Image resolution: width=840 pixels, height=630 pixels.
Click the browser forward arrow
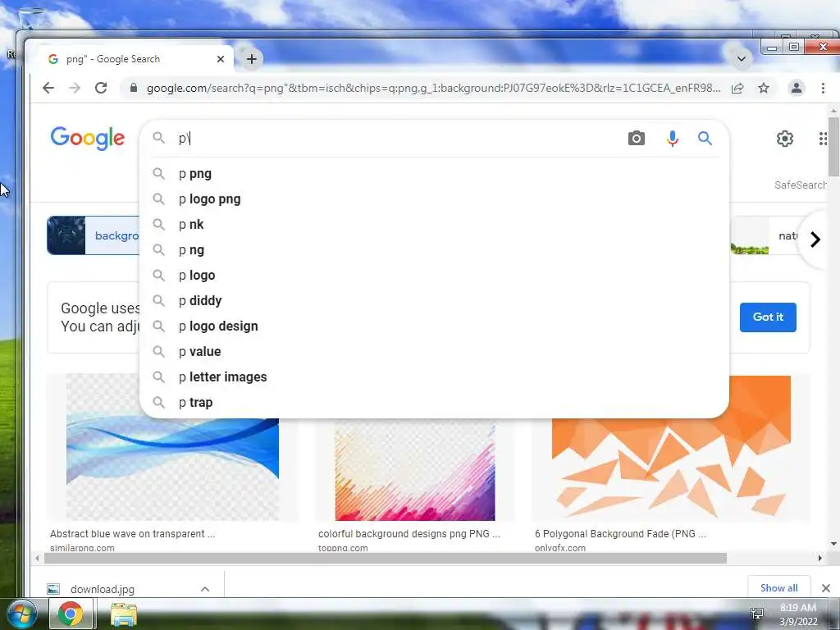(75, 88)
